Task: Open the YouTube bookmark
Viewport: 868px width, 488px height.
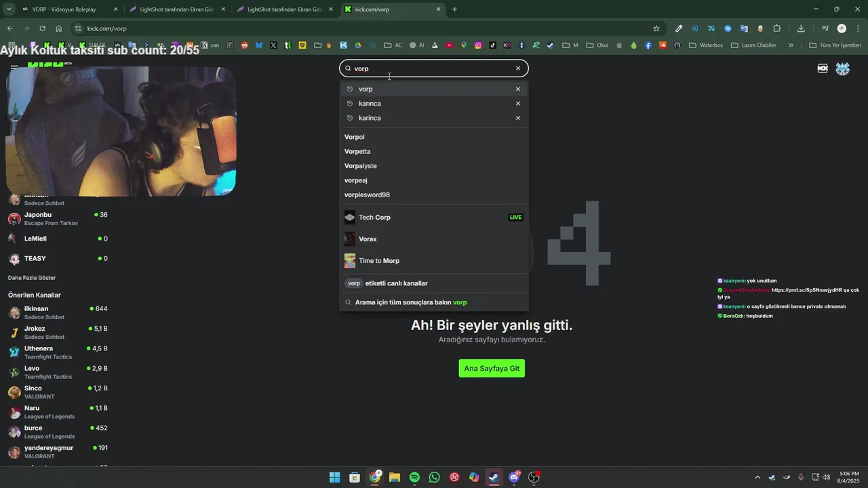Action: coord(449,45)
